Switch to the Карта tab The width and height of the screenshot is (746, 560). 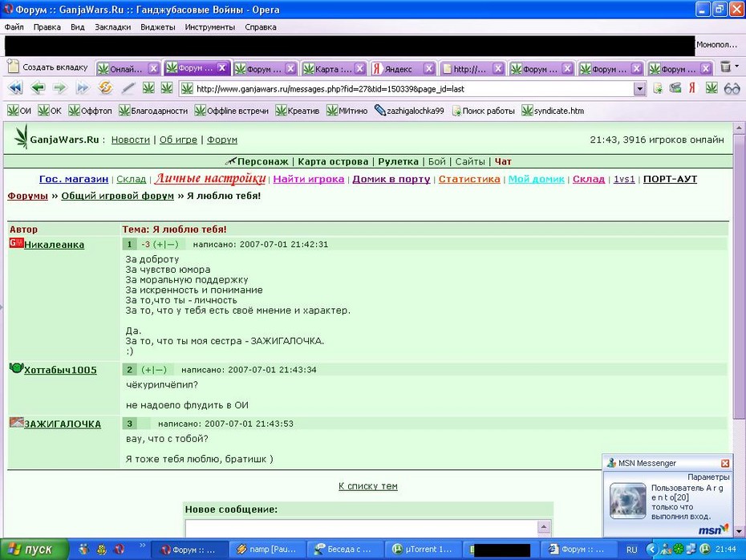(333, 68)
